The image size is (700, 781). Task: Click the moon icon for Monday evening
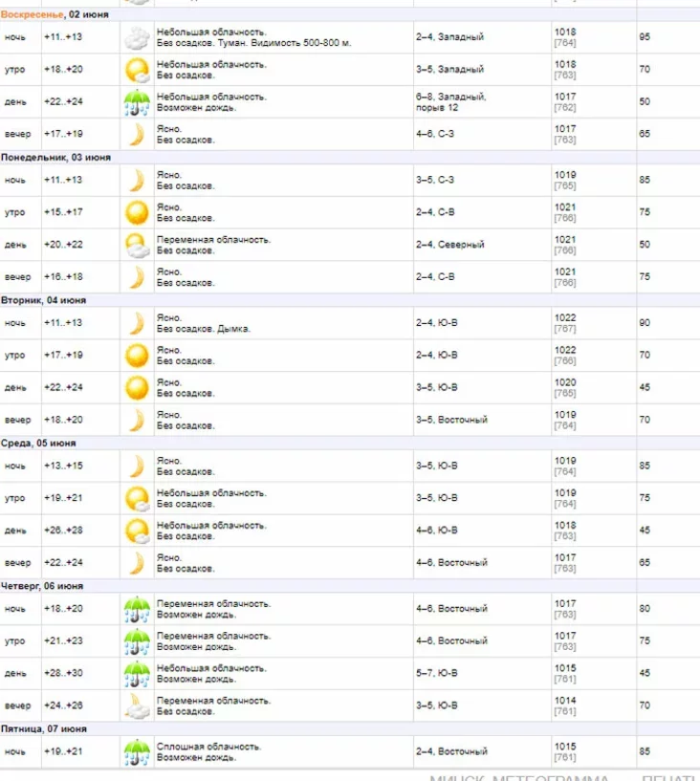click(x=137, y=277)
